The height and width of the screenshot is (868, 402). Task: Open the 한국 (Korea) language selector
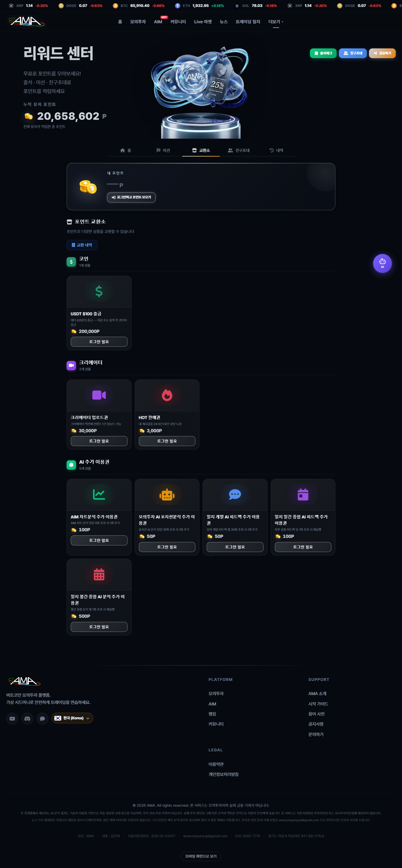[72, 718]
